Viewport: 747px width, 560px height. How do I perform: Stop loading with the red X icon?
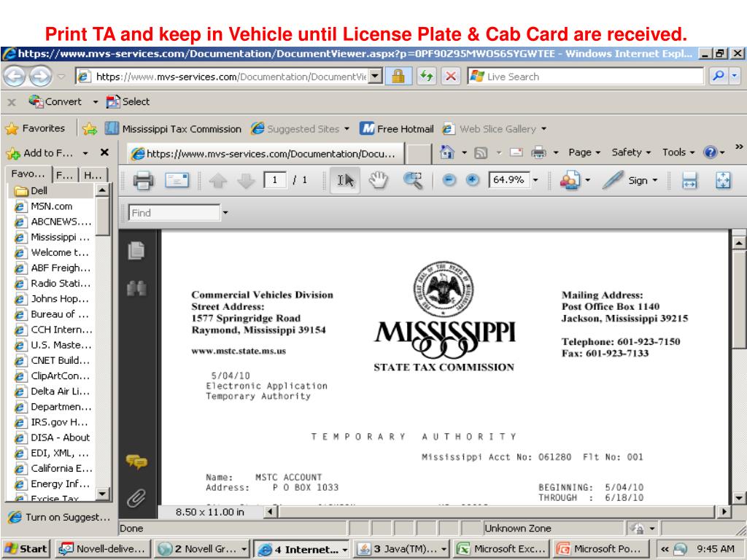click(x=451, y=76)
